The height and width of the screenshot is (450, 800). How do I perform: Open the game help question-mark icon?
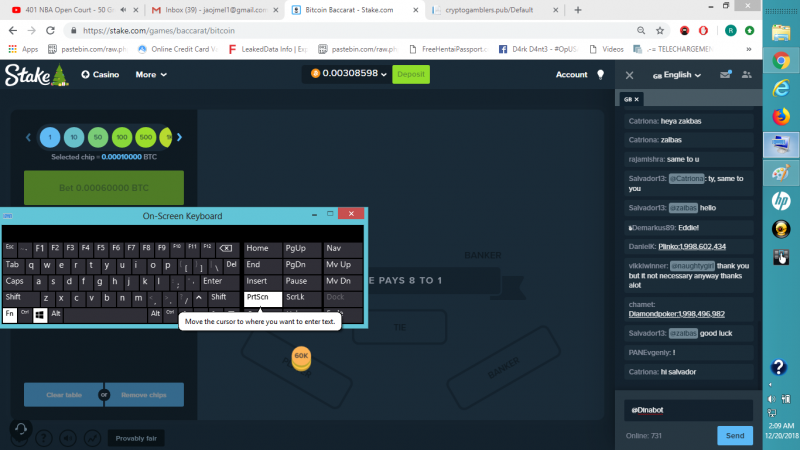[44, 438]
